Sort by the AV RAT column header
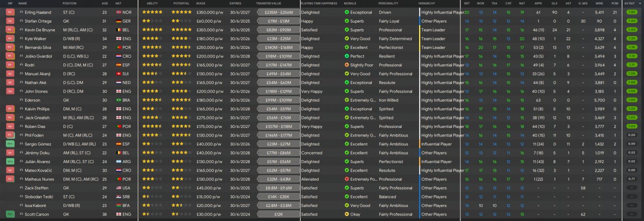Image resolution: width=644 pixels, height=221 pixels. click(x=629, y=4)
